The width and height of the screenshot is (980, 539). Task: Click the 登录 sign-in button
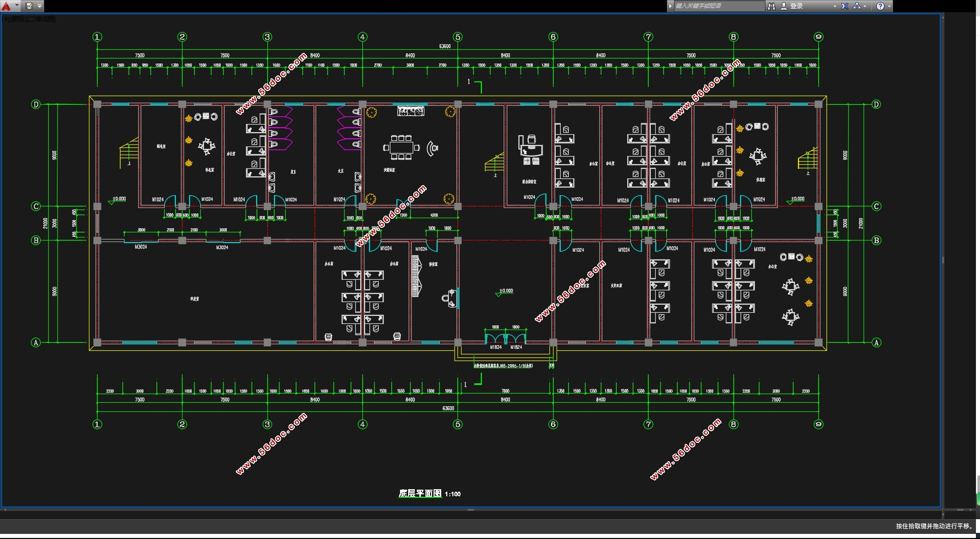[797, 6]
